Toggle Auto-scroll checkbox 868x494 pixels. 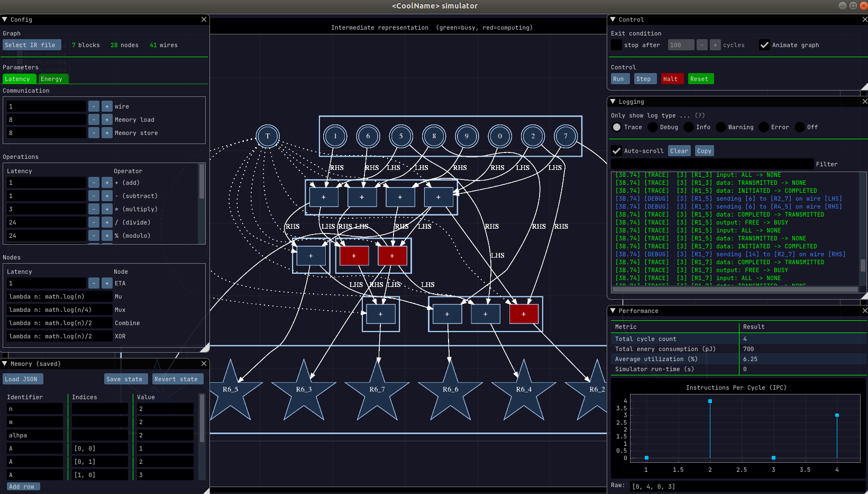pyautogui.click(x=616, y=151)
